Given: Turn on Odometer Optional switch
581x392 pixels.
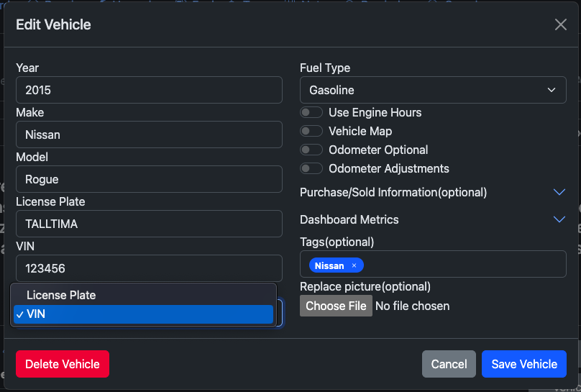Looking at the screenshot, I should (311, 150).
